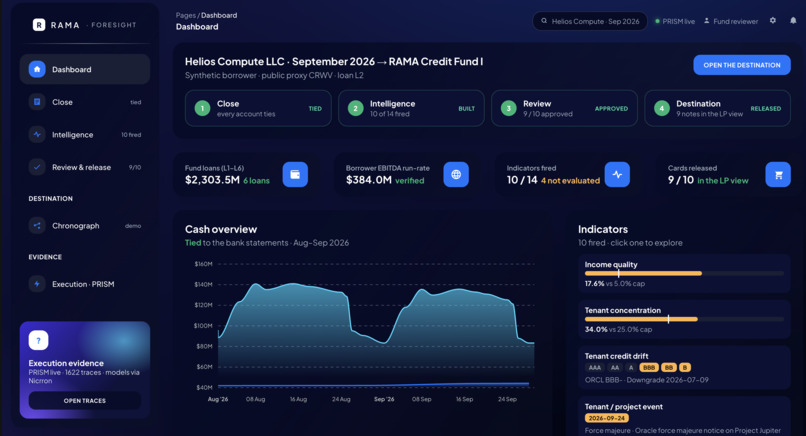
Task: Click the PRISM live status label
Action: tap(679, 22)
